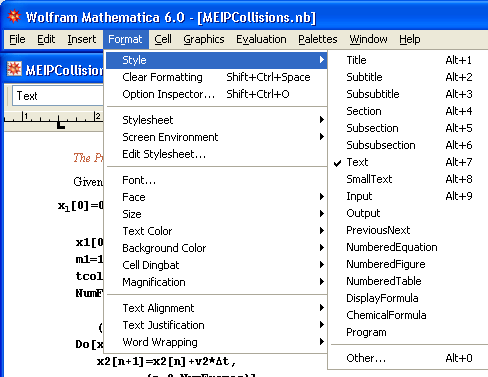Click the Text style combo box in toolbar
This screenshot has height=377, width=488.
pos(58,96)
